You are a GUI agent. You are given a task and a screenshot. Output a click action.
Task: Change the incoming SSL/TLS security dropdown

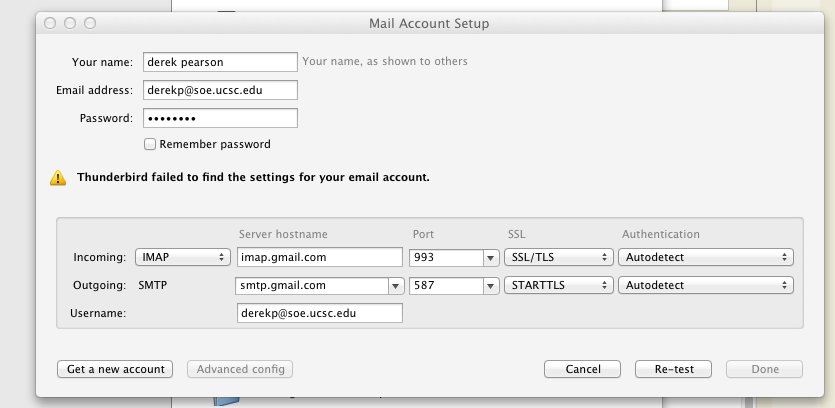(x=559, y=257)
